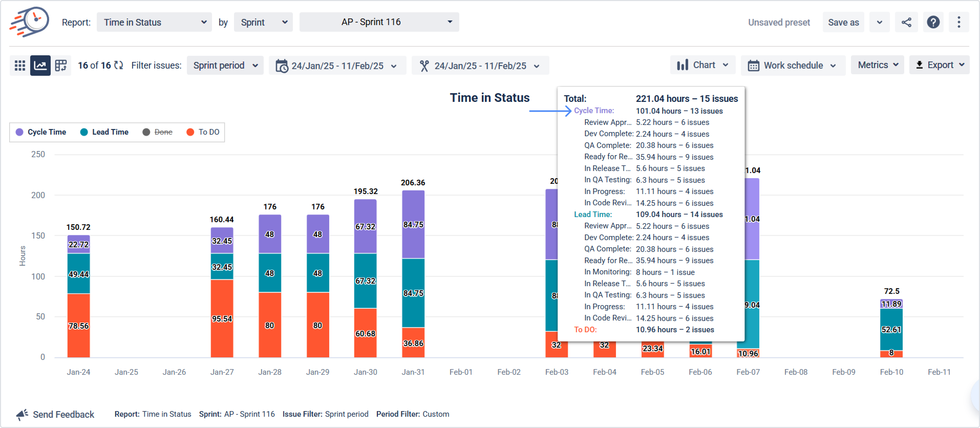Image resolution: width=980 pixels, height=428 pixels.
Task: Click the To DO red legend swatch
Action: pyautogui.click(x=190, y=132)
